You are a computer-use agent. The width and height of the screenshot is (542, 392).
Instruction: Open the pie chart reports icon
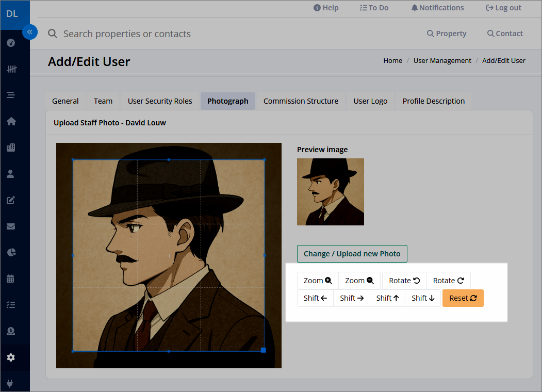11,252
